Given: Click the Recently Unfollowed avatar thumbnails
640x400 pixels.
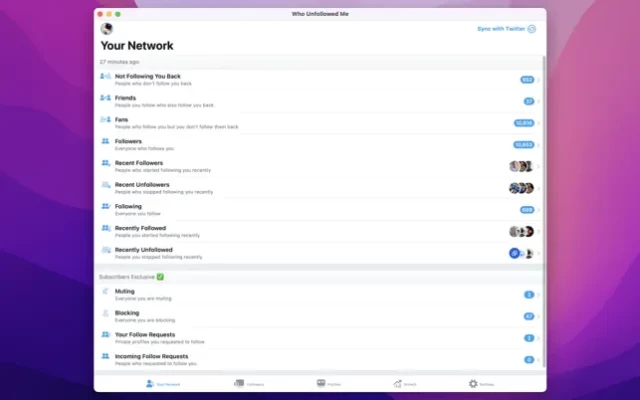Looking at the screenshot, I should point(521,253).
